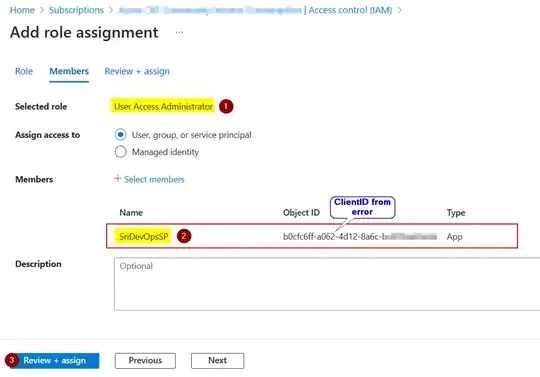Viewport: 540px width, 377px height.
Task: Click the User Access Administrator role text
Action: [164, 107]
